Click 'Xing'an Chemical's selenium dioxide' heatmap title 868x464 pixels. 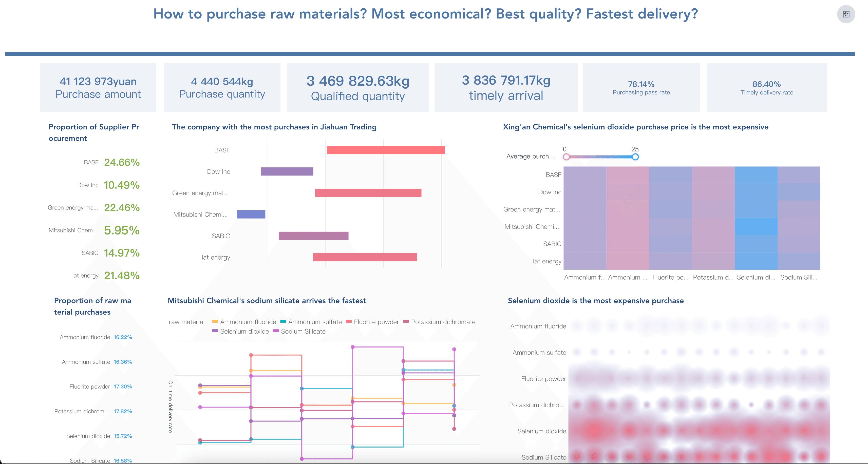tap(635, 127)
